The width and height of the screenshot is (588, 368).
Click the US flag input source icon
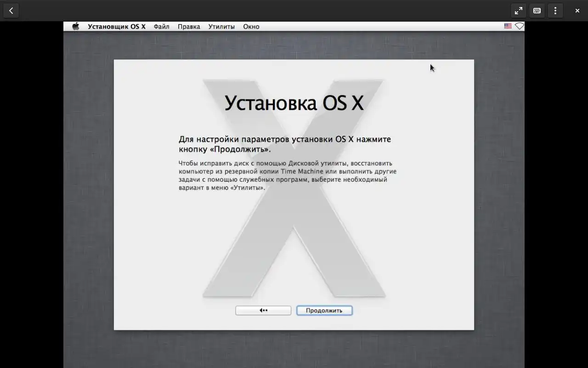508,26
